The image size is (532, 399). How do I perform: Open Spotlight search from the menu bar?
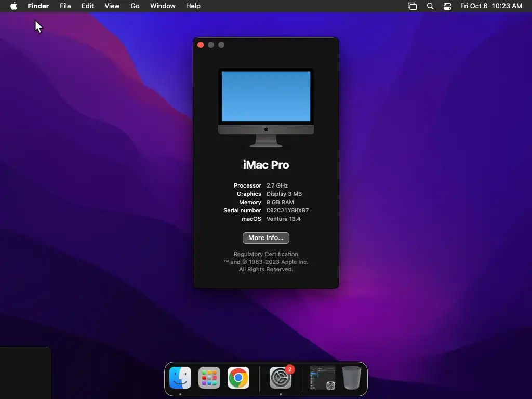(x=430, y=6)
